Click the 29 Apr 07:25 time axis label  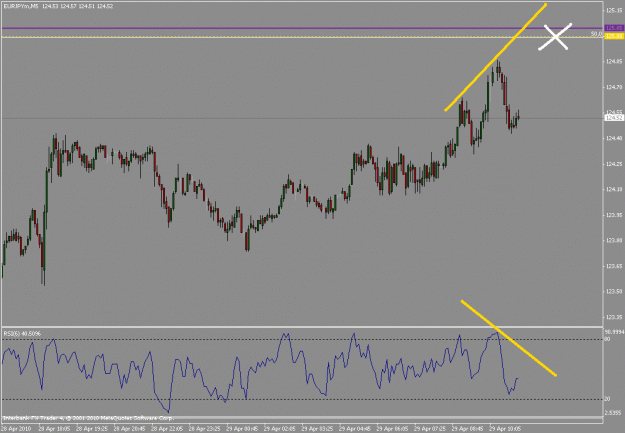430,429
